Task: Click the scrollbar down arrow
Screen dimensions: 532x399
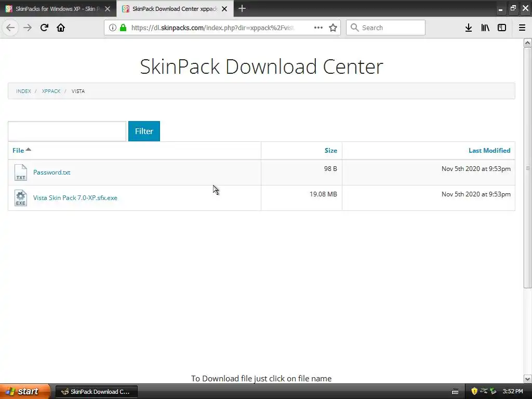Action: coord(527,379)
